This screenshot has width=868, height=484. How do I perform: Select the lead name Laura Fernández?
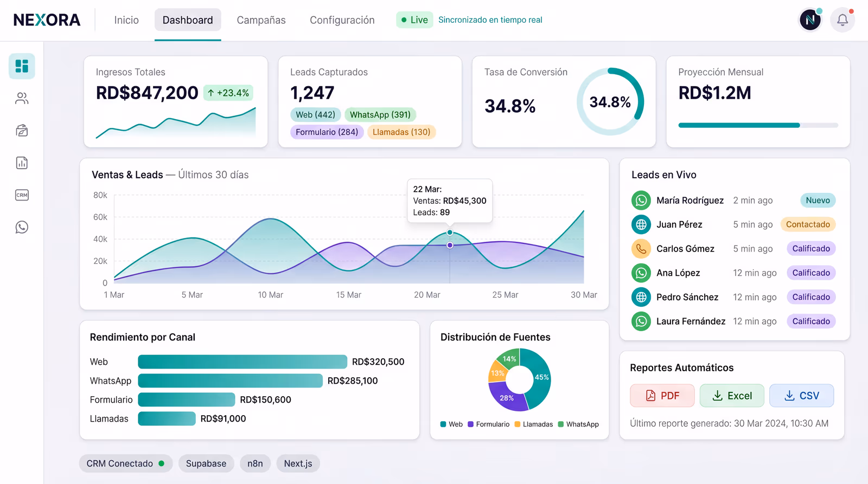coord(691,321)
